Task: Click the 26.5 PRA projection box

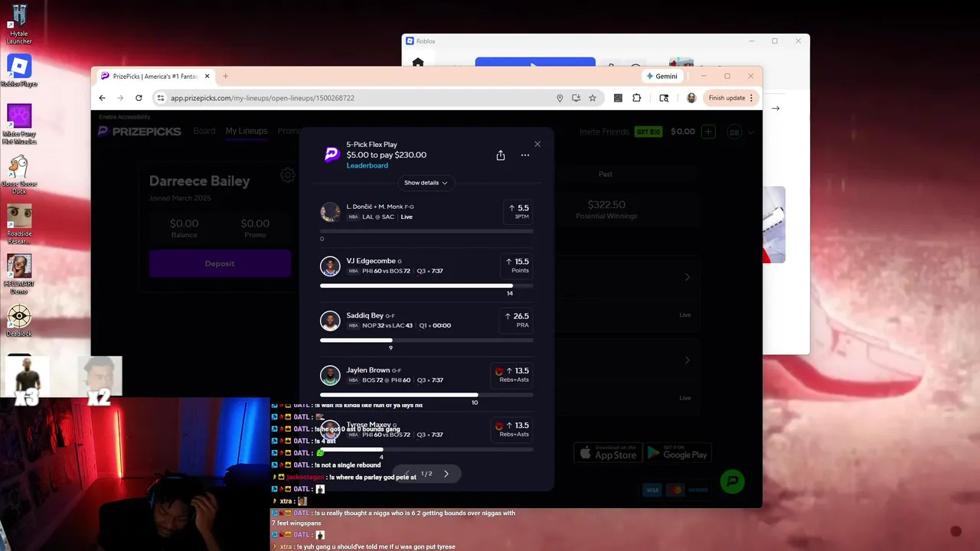Action: tap(517, 320)
